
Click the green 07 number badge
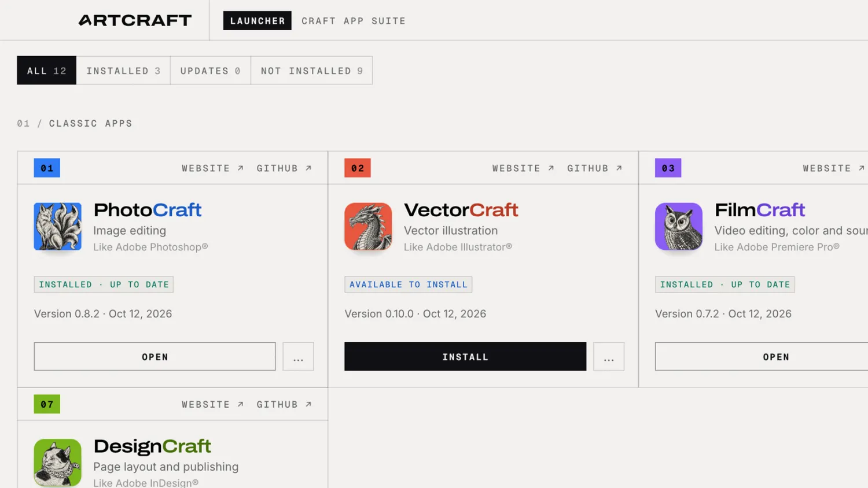47,404
